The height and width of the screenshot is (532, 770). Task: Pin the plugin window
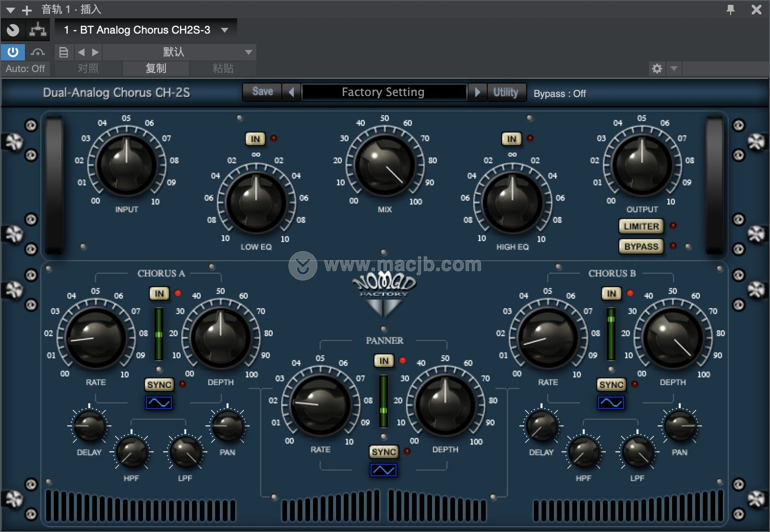click(731, 9)
